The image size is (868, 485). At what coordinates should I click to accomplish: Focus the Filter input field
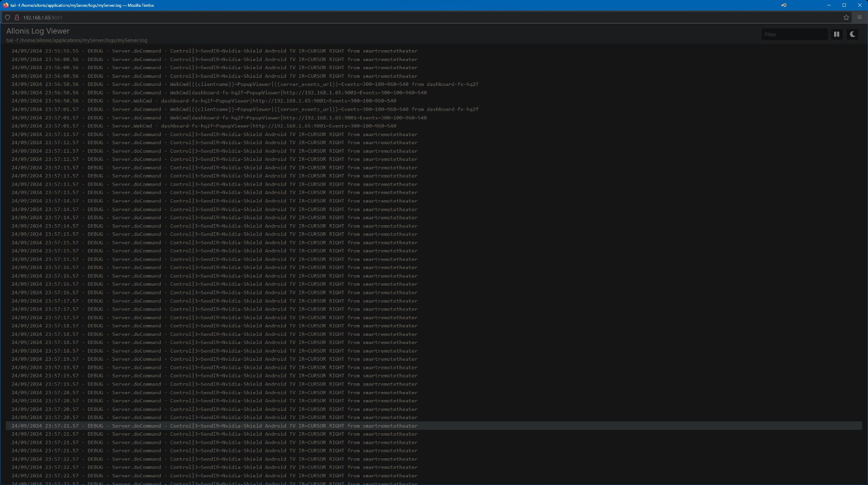coord(794,34)
